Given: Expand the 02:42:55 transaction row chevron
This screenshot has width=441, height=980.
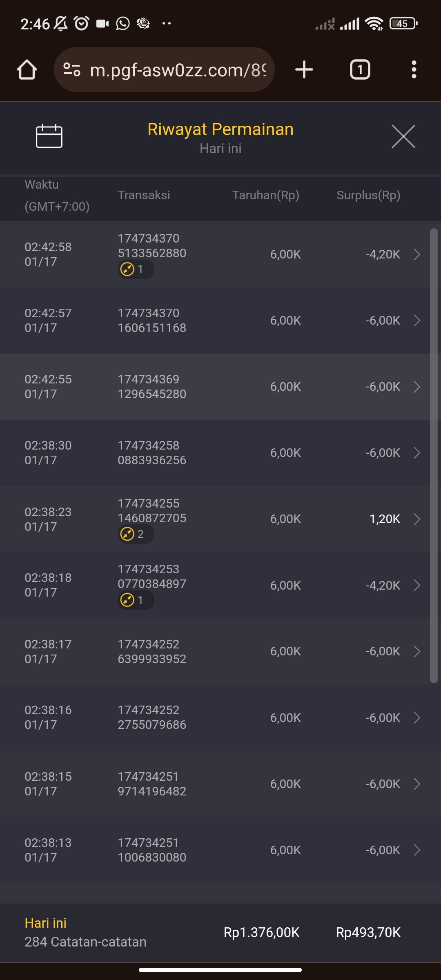Looking at the screenshot, I should point(416,387).
